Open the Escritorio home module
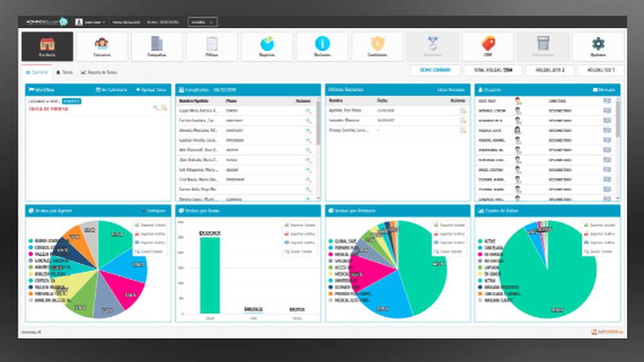Screen dimensions: 644x362 click(47, 46)
